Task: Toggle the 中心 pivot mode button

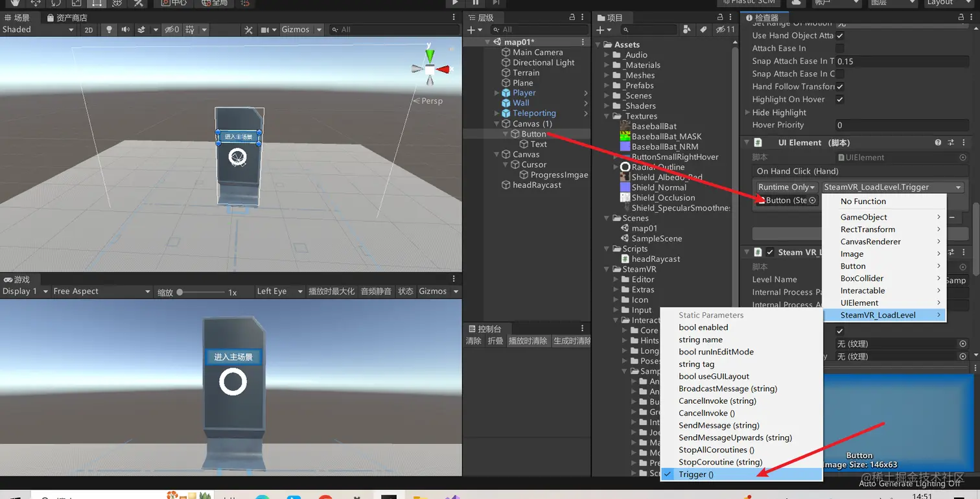Action: (174, 3)
